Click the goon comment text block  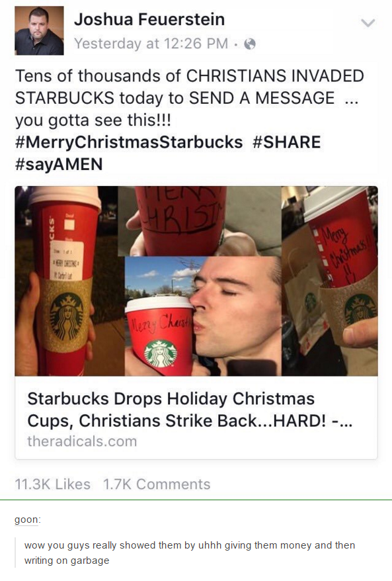[190, 553]
